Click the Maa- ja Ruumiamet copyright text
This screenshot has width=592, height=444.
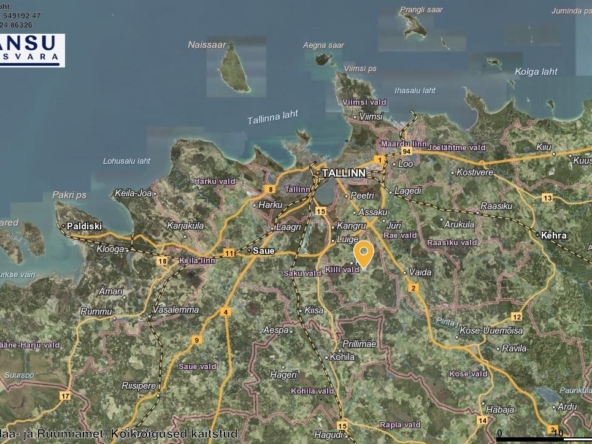[119, 434]
